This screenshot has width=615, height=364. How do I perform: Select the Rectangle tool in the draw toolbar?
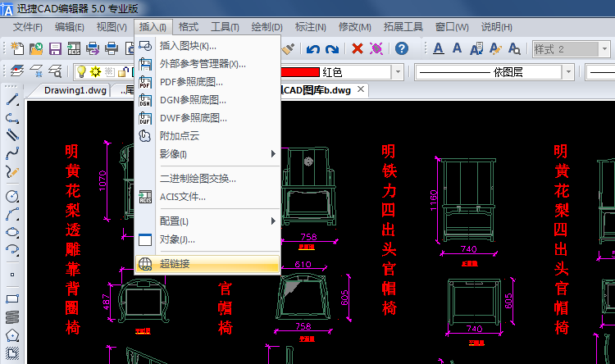click(12, 299)
